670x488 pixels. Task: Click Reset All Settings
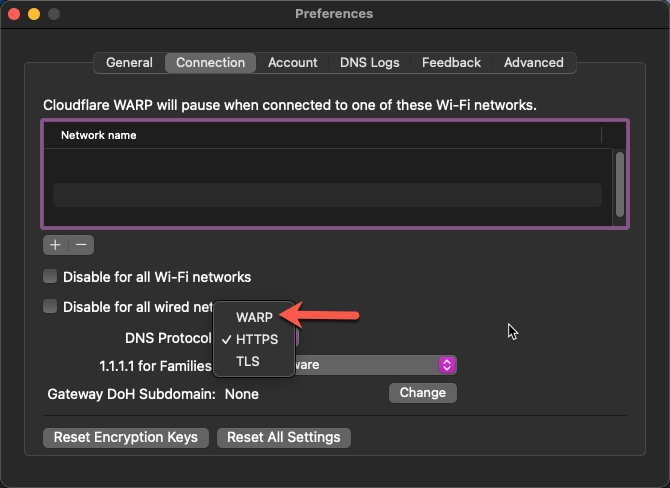pyautogui.click(x=284, y=438)
